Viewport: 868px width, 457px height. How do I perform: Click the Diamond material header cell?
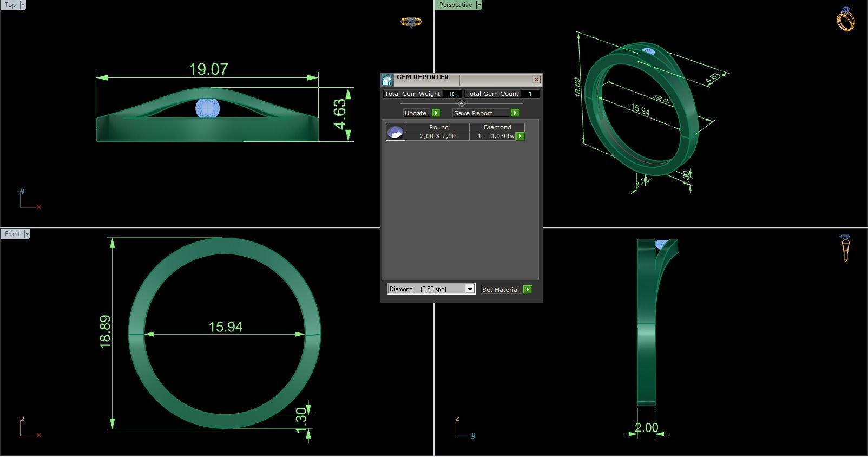tap(497, 127)
